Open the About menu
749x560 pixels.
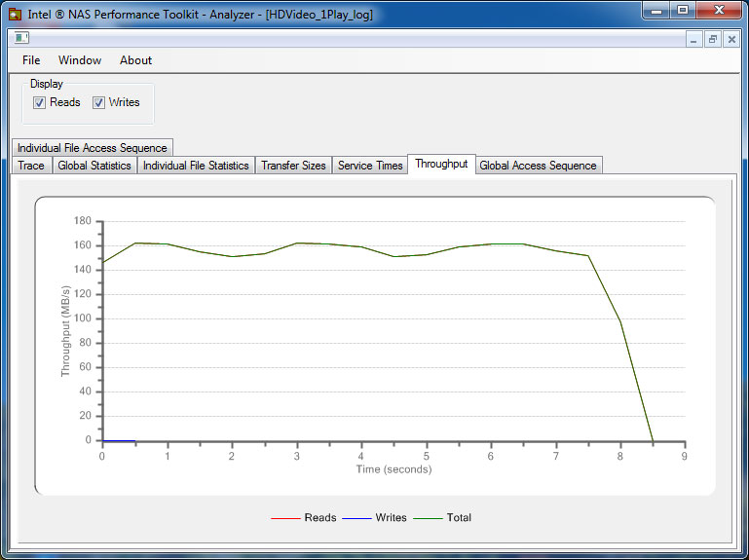pyautogui.click(x=135, y=60)
